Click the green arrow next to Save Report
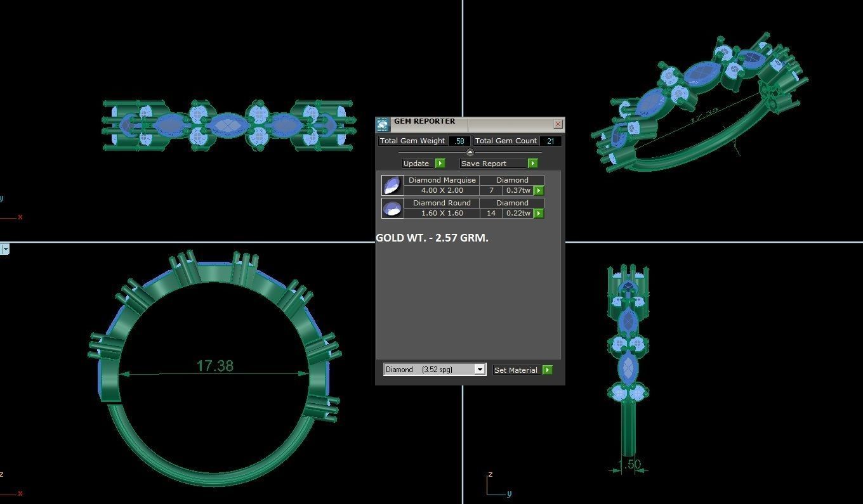Image resolution: width=863 pixels, height=504 pixels. coord(532,164)
